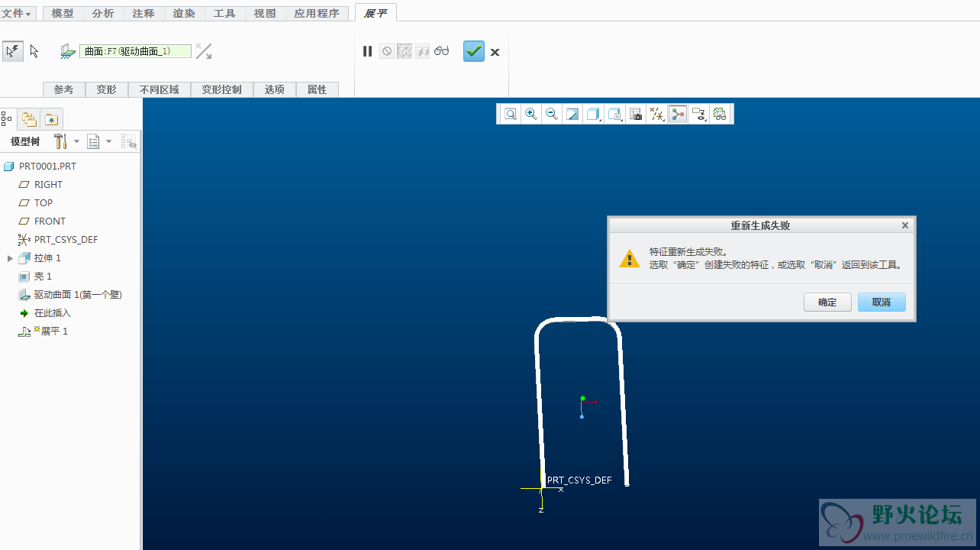This screenshot has height=550, width=980.
Task: Toggle unattached preview mode icon
Action: [x=405, y=51]
